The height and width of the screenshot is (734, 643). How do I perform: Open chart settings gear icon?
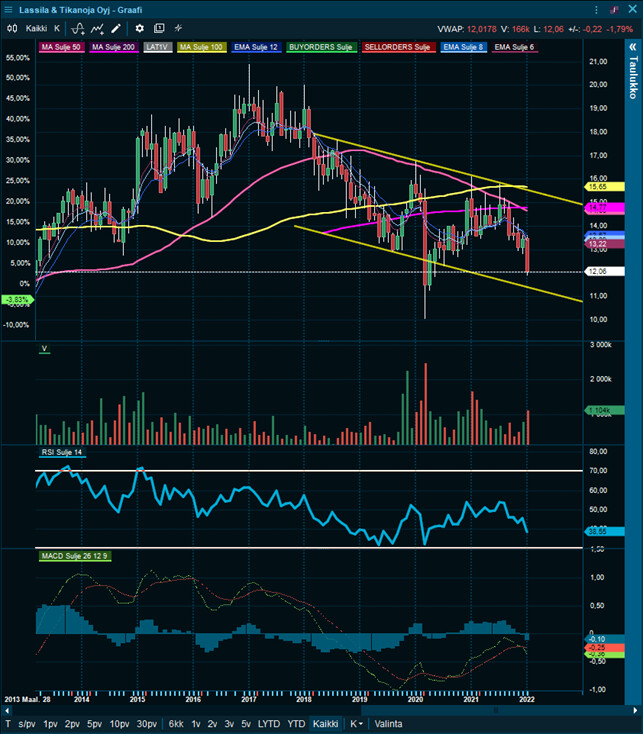(140, 28)
